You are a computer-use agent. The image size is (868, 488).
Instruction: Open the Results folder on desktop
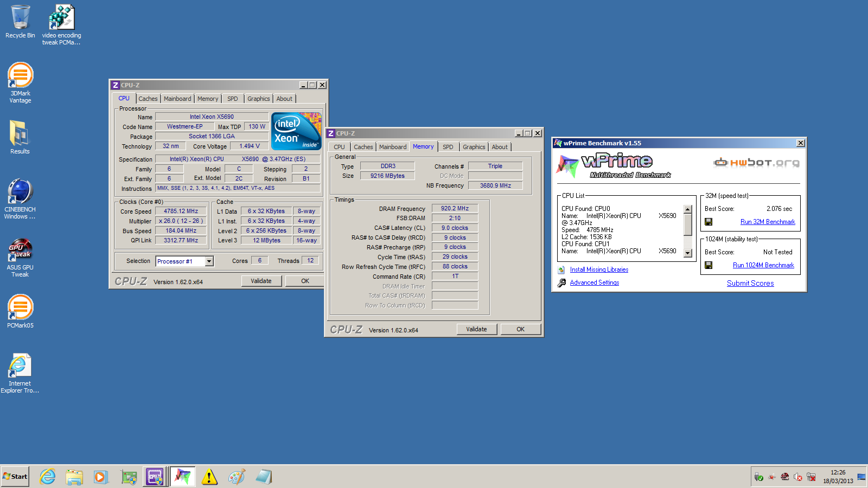point(20,137)
